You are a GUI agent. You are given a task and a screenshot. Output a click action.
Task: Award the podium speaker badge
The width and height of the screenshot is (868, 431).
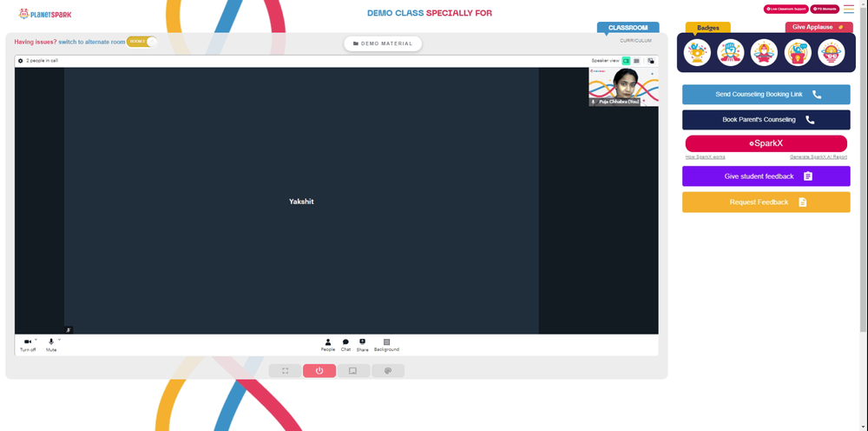[798, 53]
